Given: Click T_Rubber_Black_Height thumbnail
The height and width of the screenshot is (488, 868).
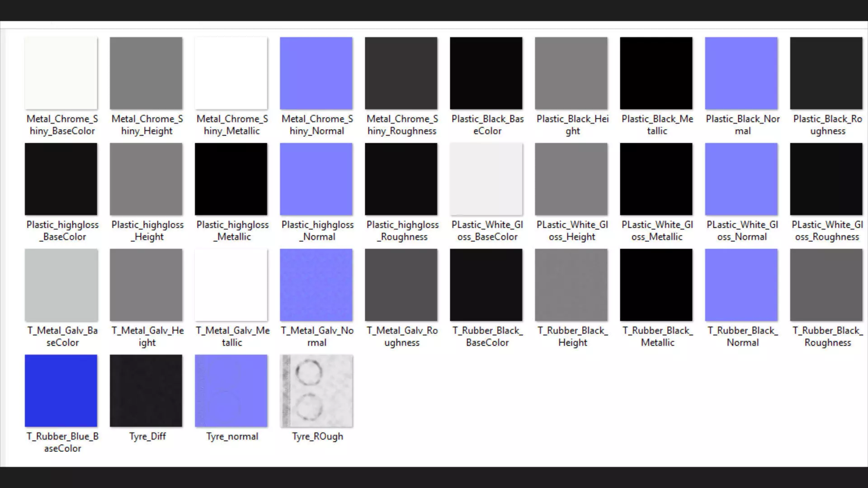Looking at the screenshot, I should pos(571,285).
